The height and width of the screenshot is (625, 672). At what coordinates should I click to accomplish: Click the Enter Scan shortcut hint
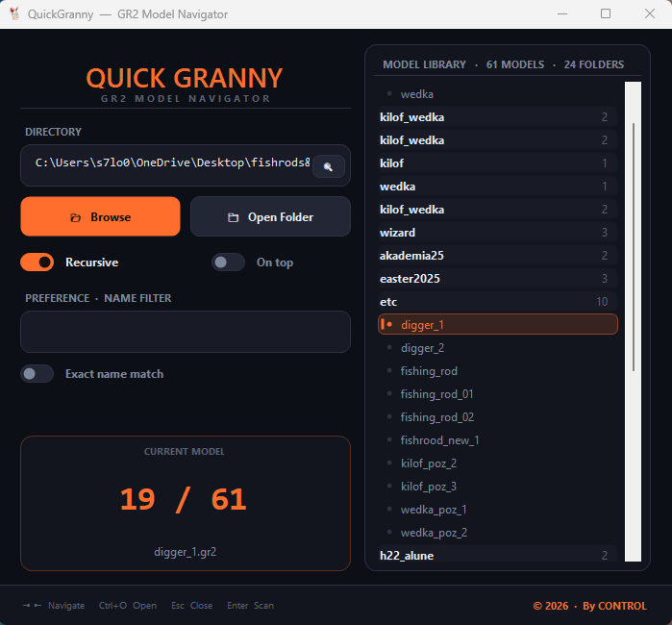click(x=250, y=605)
